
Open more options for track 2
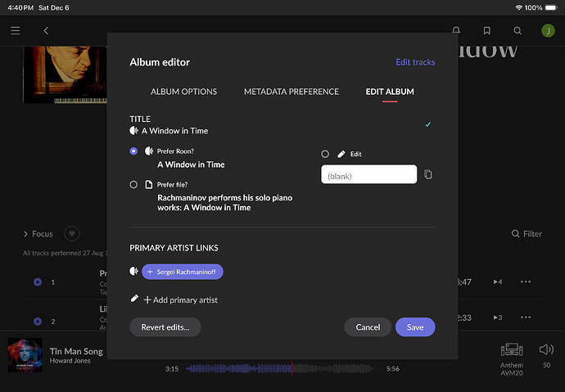[526, 318]
